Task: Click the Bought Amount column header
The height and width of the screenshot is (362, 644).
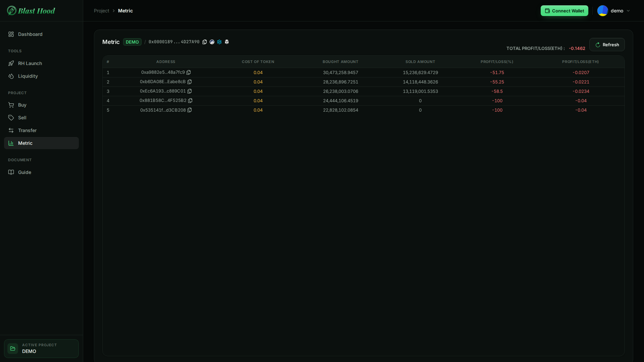Action: [x=340, y=62]
